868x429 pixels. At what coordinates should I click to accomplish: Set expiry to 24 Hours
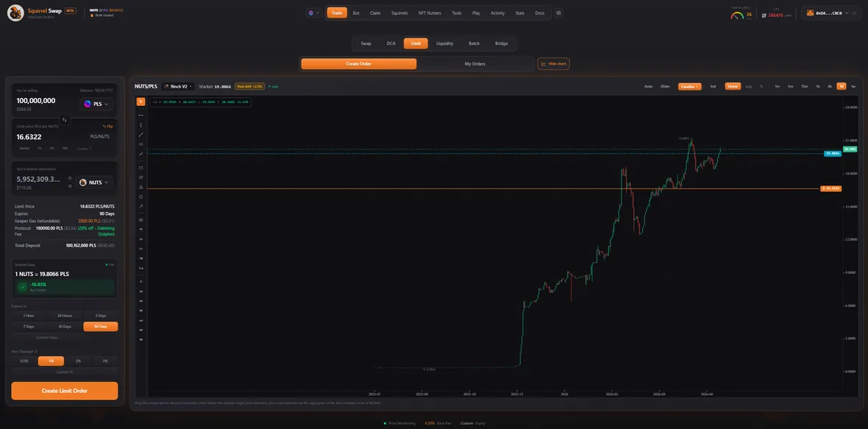coord(65,316)
